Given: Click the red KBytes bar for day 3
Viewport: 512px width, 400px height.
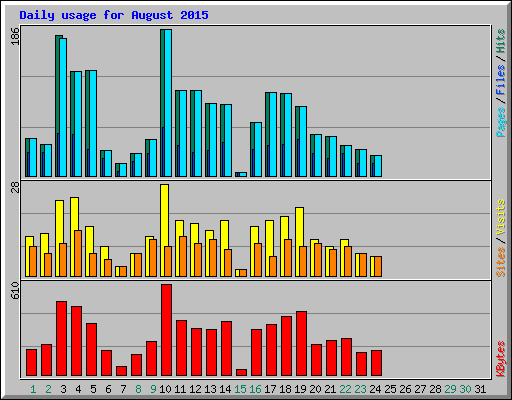Looking at the screenshot, I should (61, 339).
